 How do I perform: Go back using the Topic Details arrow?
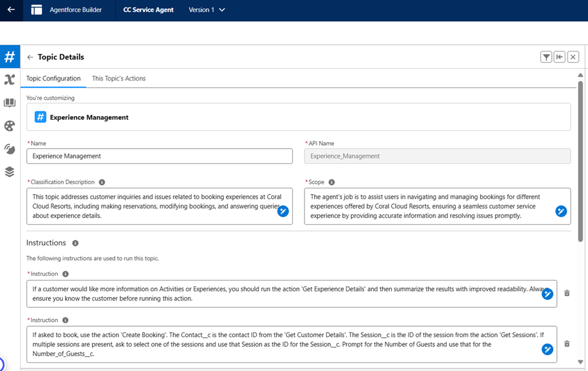(30, 57)
